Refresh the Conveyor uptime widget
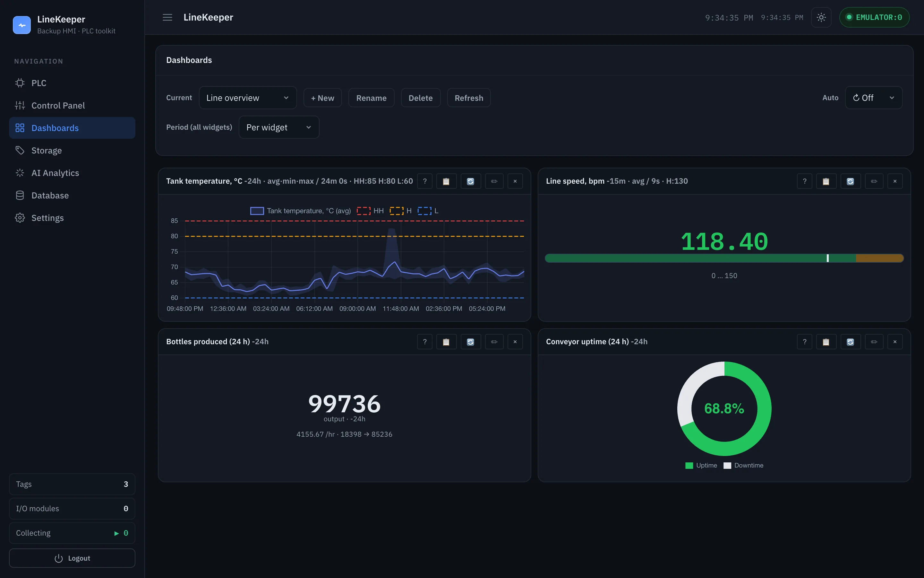 click(850, 342)
